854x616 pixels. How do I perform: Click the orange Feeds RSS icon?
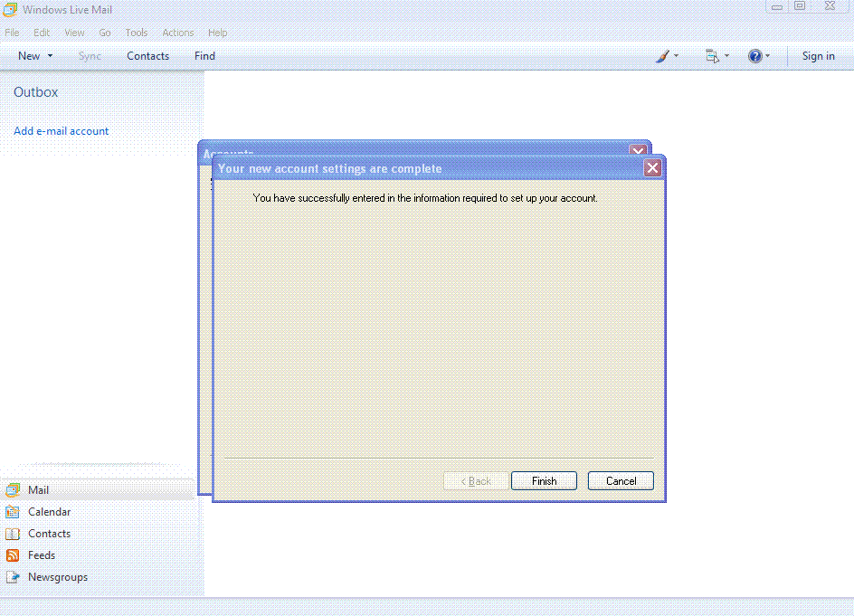point(13,555)
